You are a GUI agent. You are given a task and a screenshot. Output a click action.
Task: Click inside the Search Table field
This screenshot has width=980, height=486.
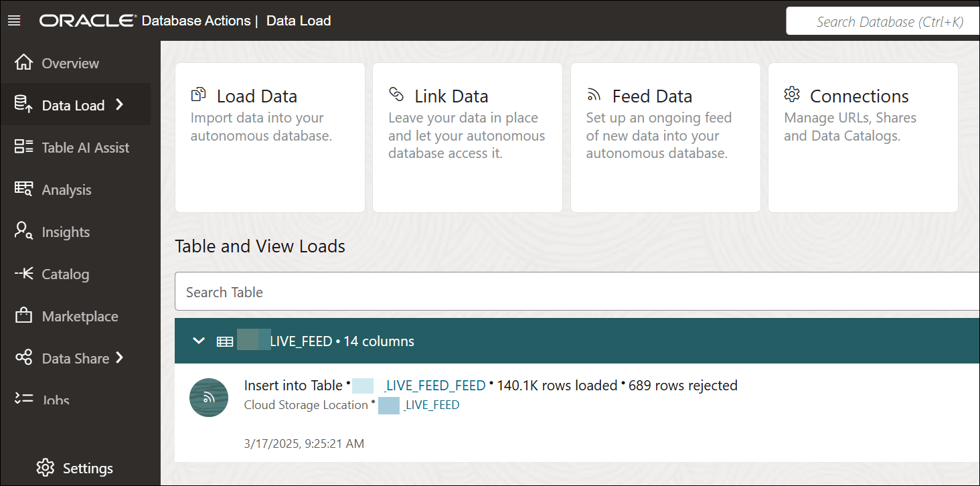(x=402, y=291)
